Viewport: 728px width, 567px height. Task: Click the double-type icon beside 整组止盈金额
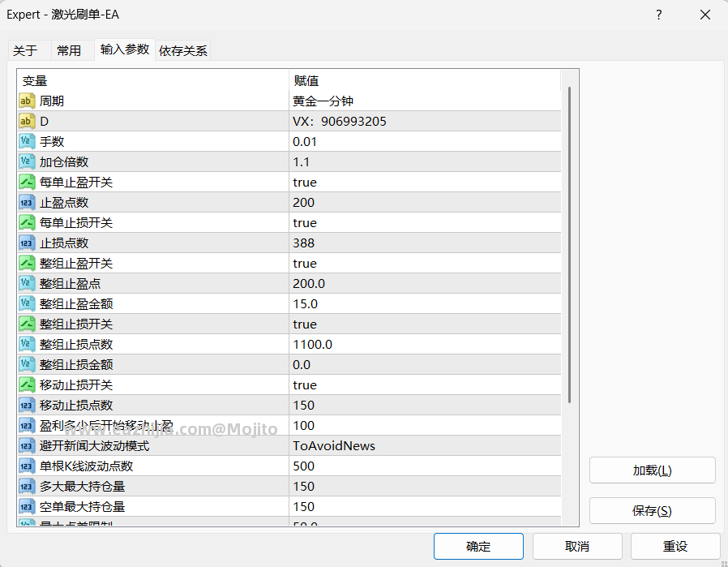[x=27, y=303]
